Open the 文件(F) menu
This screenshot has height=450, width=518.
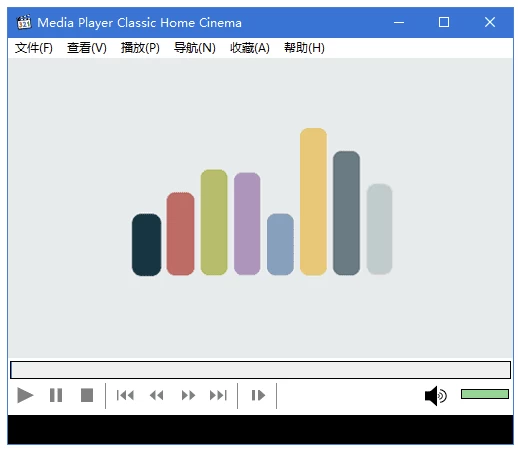[34, 48]
